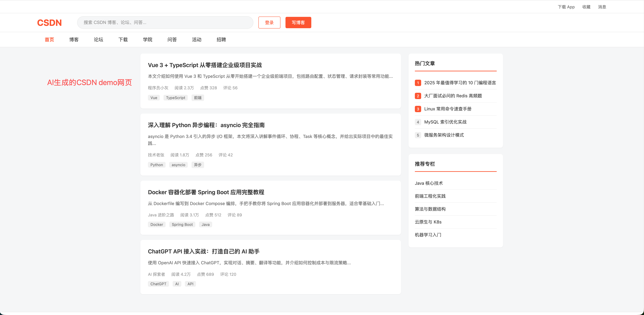Open the 问答 navigation tab
644x315 pixels.
[x=172, y=40]
